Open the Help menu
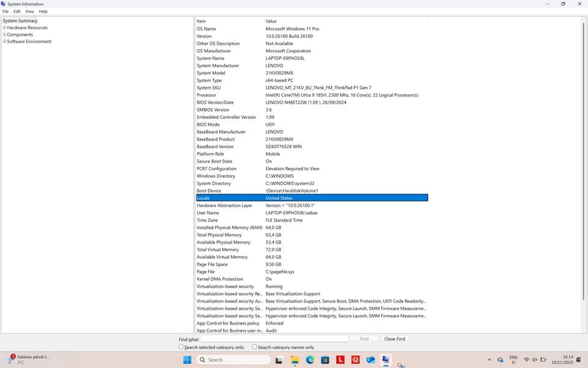Viewport: 588px width, 368px height. click(x=43, y=11)
